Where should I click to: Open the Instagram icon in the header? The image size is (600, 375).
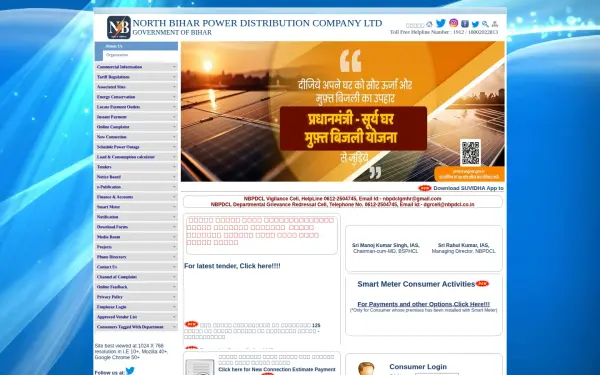[453, 23]
